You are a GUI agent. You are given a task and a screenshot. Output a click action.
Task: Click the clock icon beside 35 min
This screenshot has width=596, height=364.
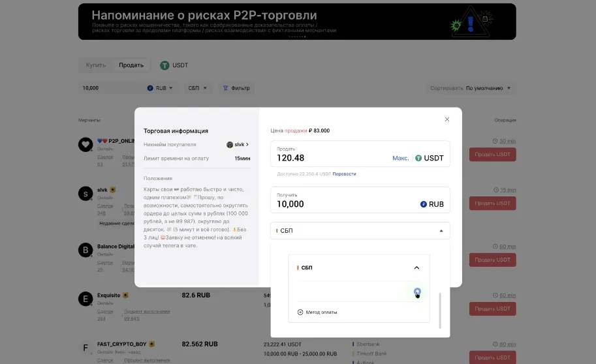pos(495,190)
